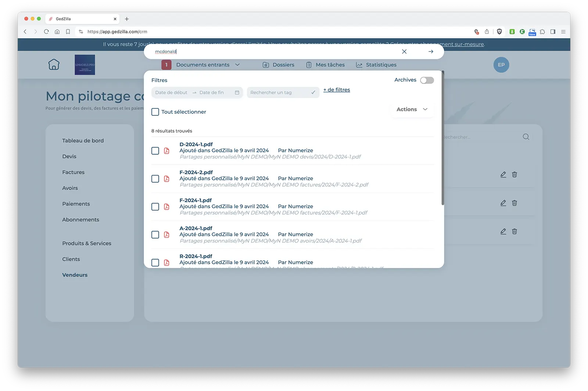Expand the Actions dropdown

412,110
